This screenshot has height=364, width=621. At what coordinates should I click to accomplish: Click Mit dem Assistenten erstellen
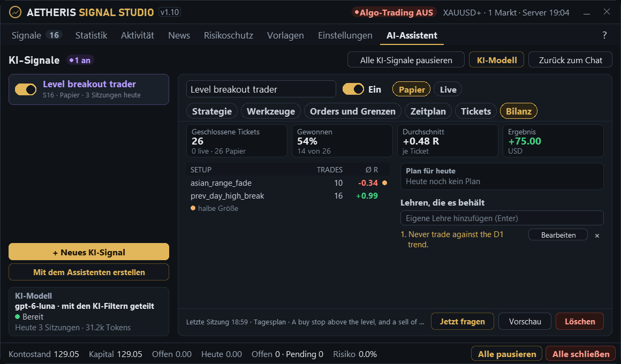click(89, 272)
